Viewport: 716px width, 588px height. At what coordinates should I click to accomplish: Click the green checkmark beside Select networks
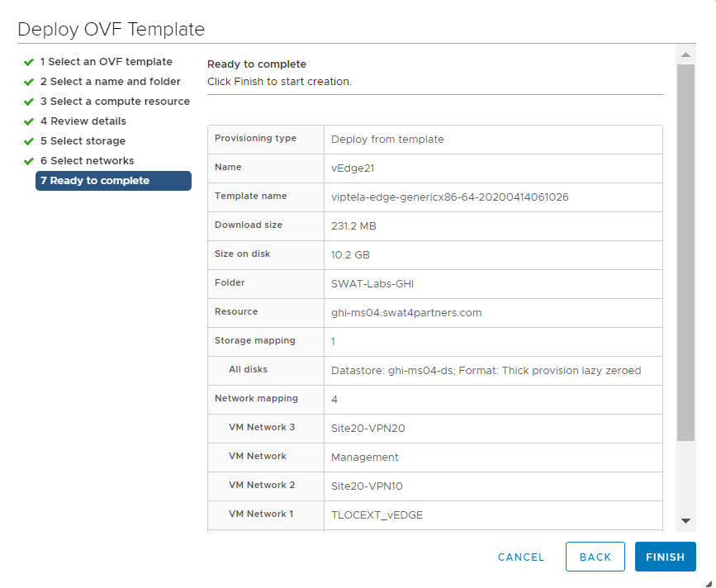[29, 161]
